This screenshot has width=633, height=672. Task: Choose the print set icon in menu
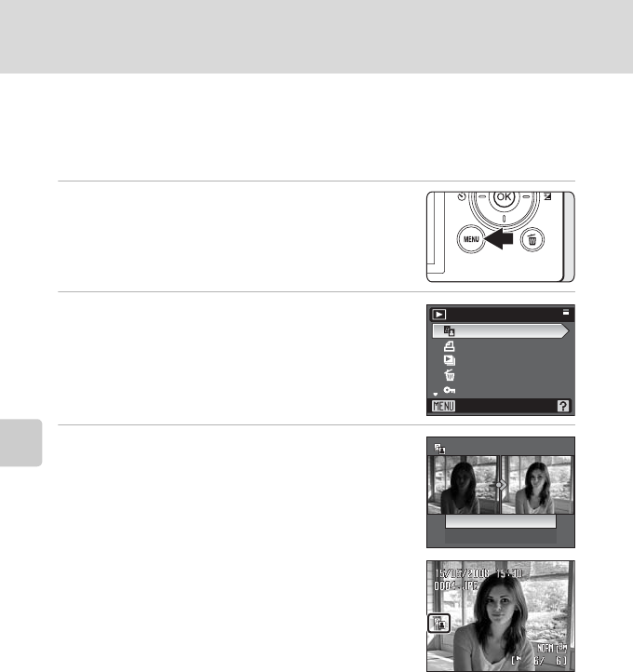pyautogui.click(x=449, y=346)
